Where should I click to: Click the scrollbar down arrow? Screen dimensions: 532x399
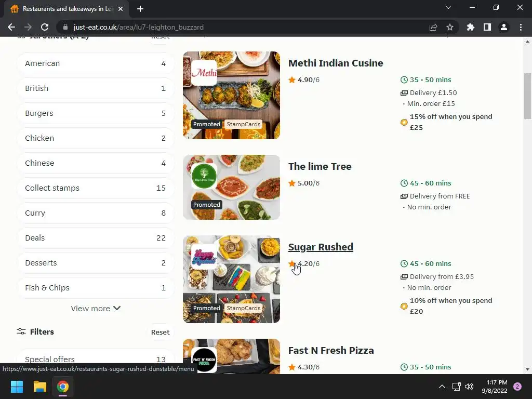pyautogui.click(x=527, y=369)
